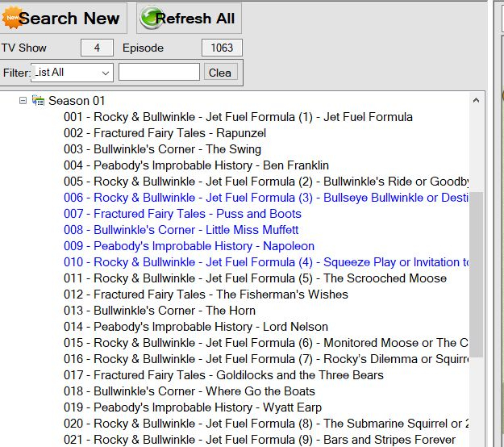This screenshot has height=447, width=504.
Task: Select episode 019 Peabody's Improbable History Wyatt Earp
Action: (192, 407)
